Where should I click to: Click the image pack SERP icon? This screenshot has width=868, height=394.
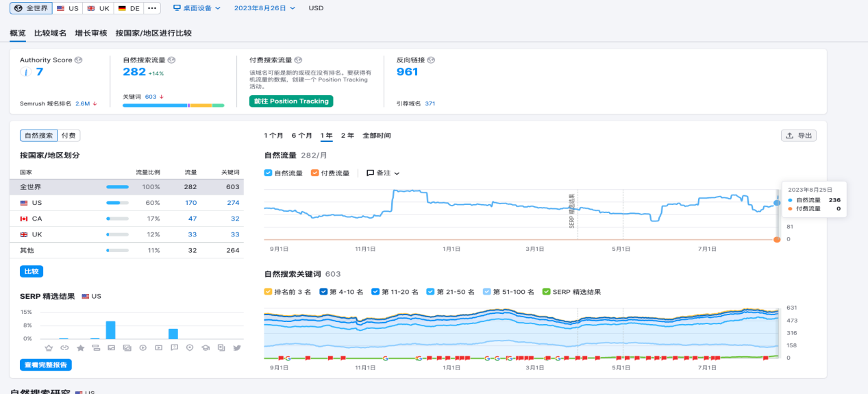click(127, 348)
